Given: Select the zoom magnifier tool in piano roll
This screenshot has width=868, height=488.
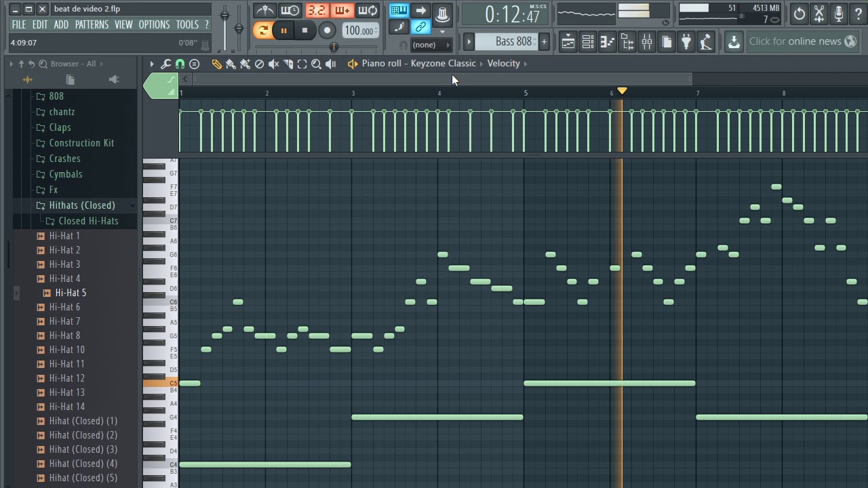Looking at the screenshot, I should (316, 64).
